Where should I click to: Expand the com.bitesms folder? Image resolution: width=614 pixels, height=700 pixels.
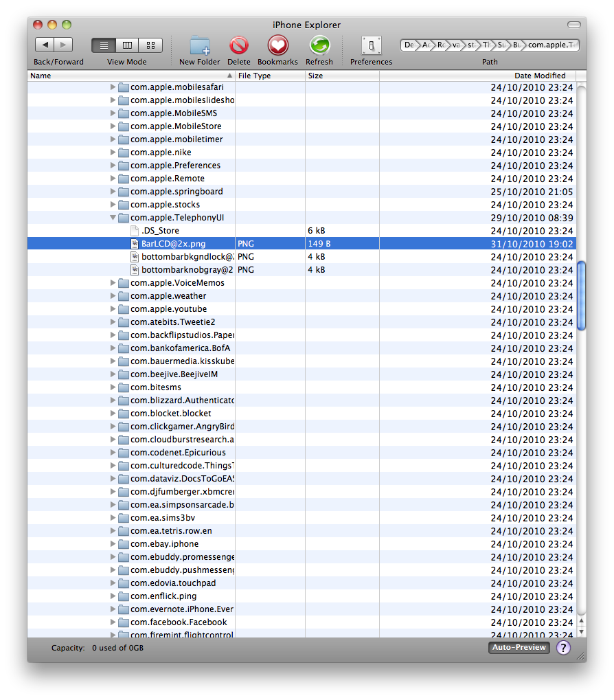point(113,387)
